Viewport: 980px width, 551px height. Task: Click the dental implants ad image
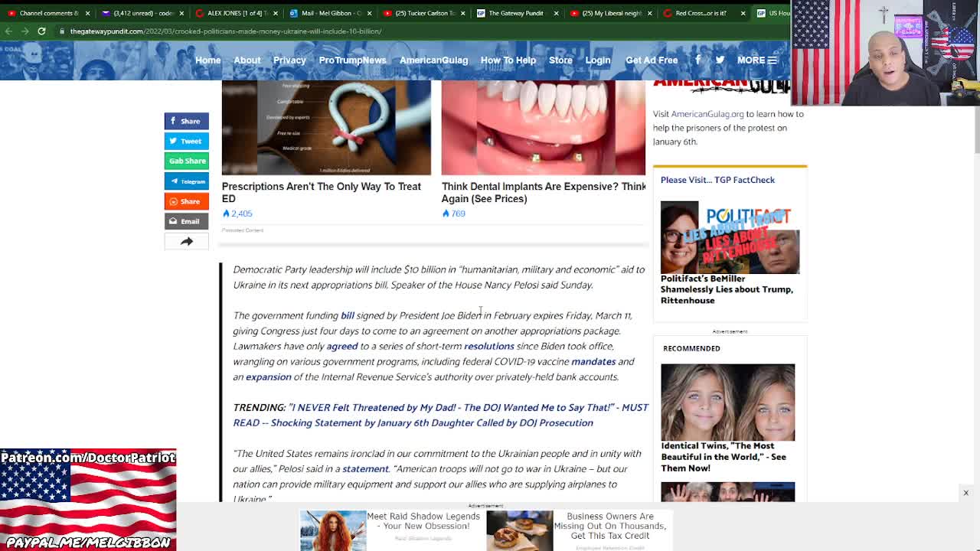click(544, 128)
